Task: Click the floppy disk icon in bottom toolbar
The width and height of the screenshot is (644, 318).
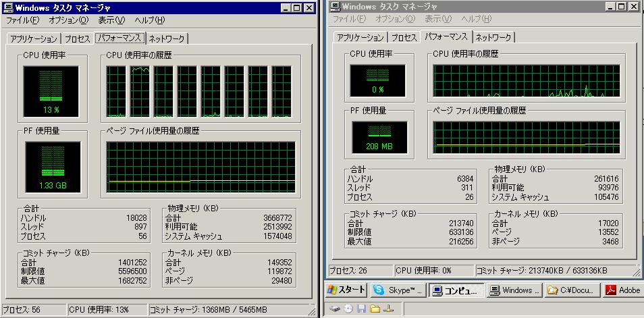Action: (x=361, y=309)
